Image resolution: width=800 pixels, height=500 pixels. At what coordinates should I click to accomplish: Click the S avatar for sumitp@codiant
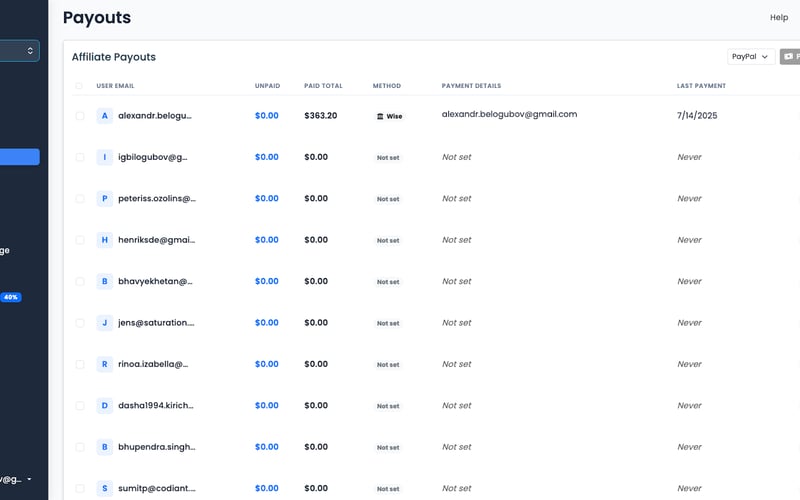[x=105, y=488]
